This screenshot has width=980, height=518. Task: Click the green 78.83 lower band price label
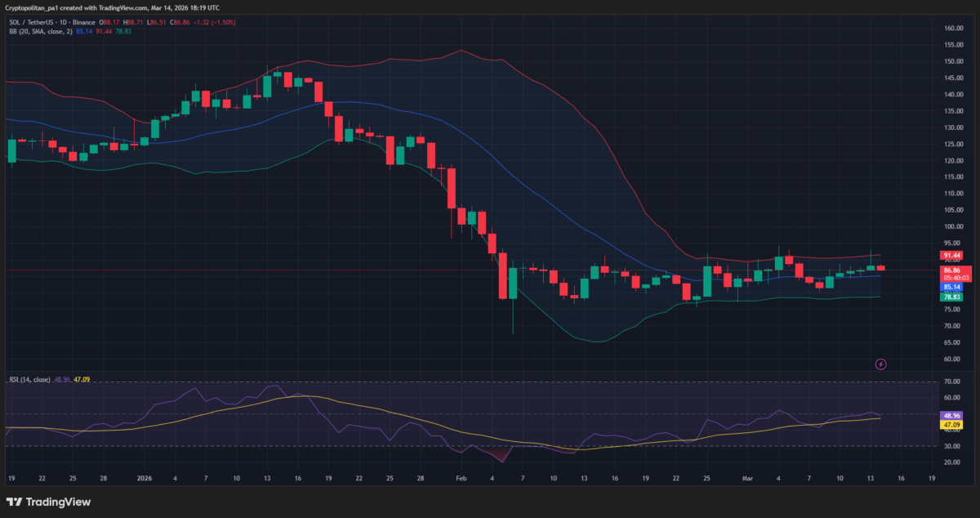(x=950, y=297)
